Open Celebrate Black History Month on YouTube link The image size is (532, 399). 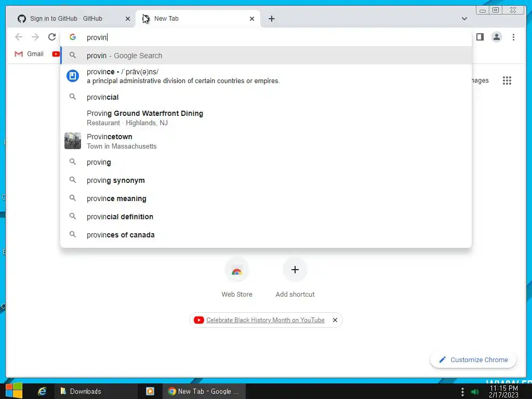point(265,320)
